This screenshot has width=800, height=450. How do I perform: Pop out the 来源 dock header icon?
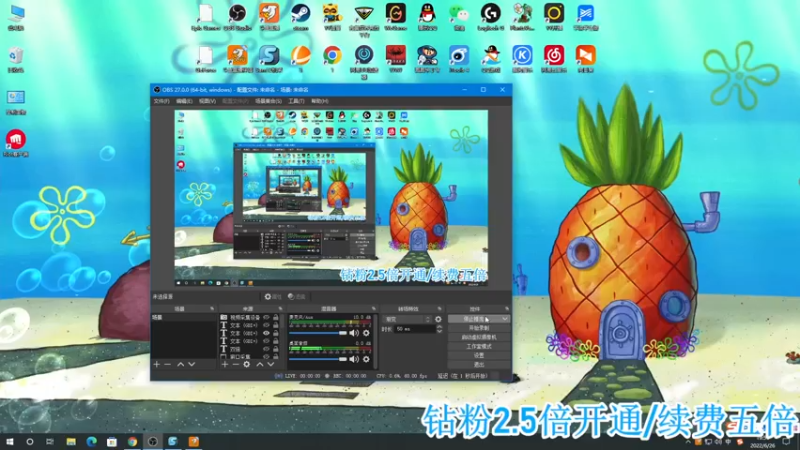[x=280, y=309]
